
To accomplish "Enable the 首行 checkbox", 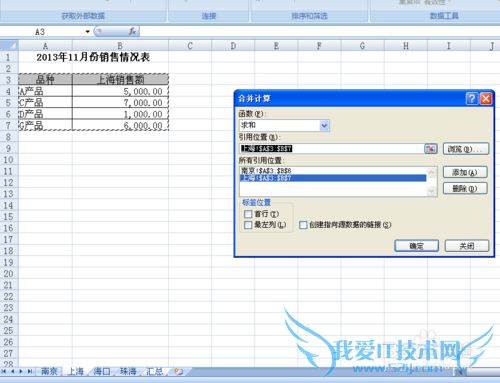I will [x=248, y=214].
